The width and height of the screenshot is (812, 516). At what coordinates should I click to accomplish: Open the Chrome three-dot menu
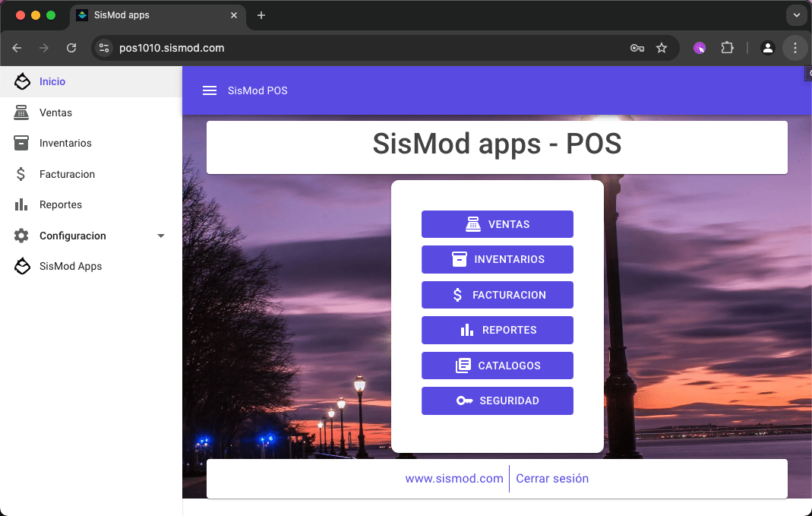[795, 48]
